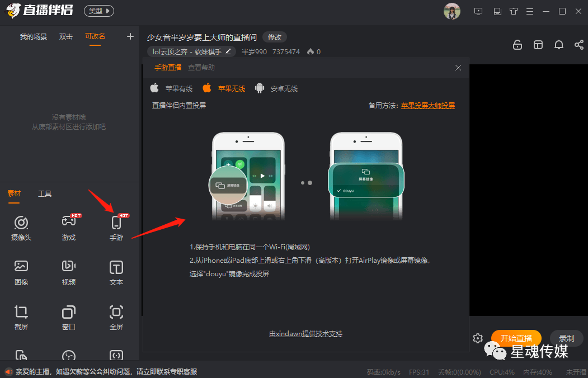Viewport: 588px width, 378px height.
Task: Switch to 我的场景 scene tab
Action: coord(34,36)
